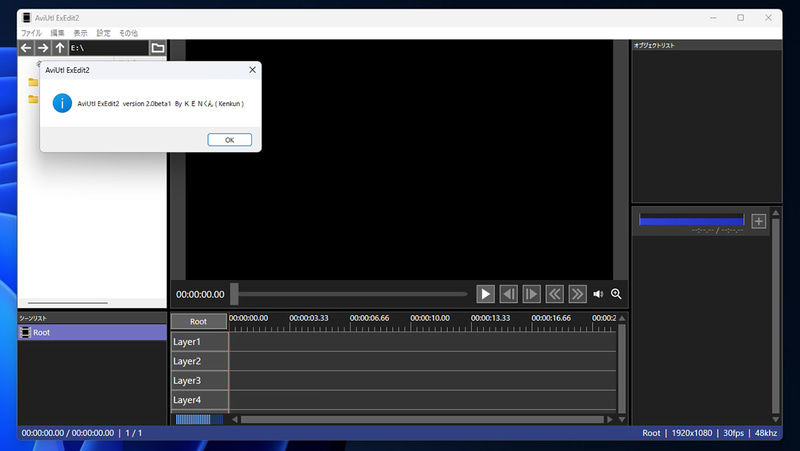
Task: Click the Root scene button above layers
Action: (198, 321)
